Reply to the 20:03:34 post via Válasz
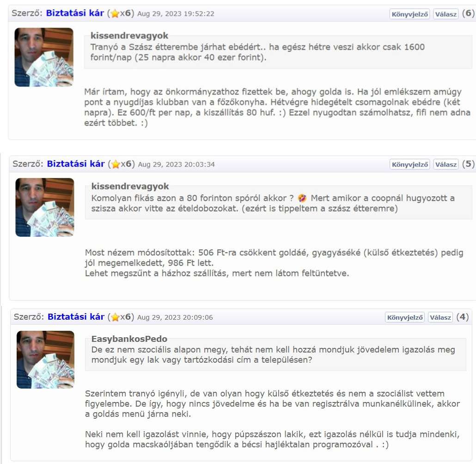 pos(445,164)
